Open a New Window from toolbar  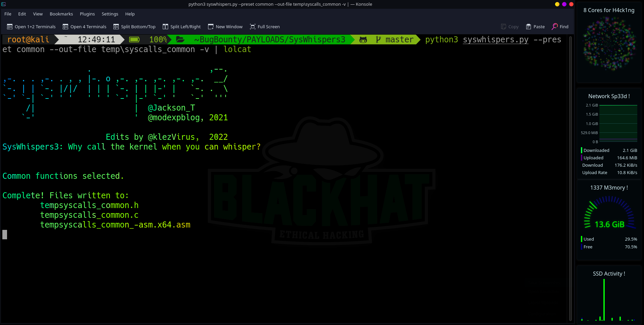[211, 27]
